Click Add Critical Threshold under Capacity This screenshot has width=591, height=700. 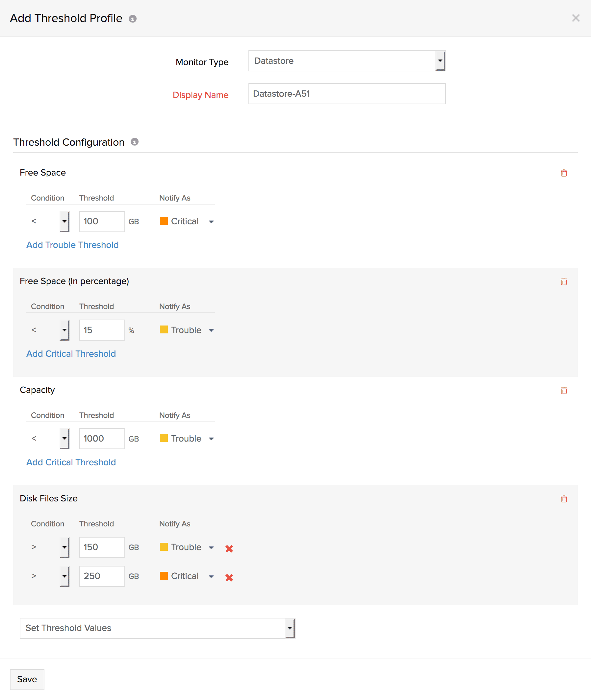pos(71,462)
